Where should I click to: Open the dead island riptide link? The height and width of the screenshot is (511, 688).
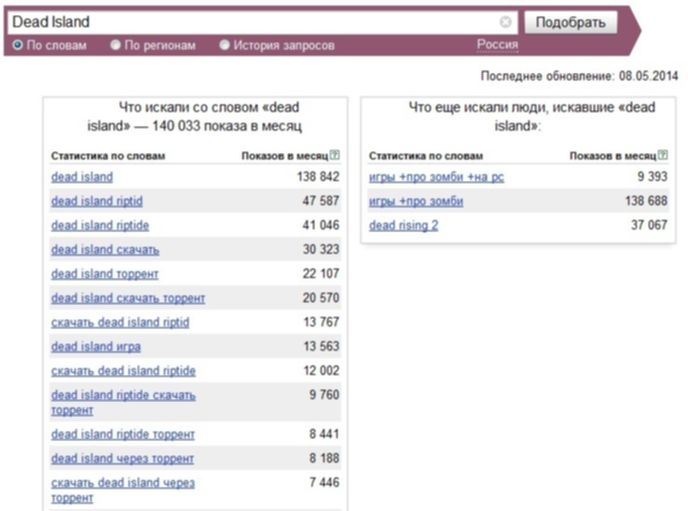tap(100, 225)
